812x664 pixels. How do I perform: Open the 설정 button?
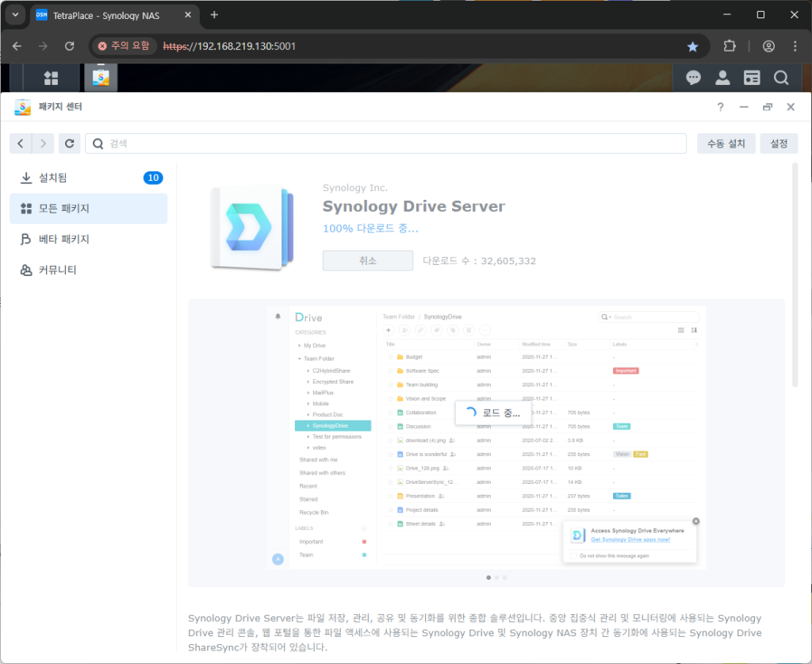[x=779, y=144]
